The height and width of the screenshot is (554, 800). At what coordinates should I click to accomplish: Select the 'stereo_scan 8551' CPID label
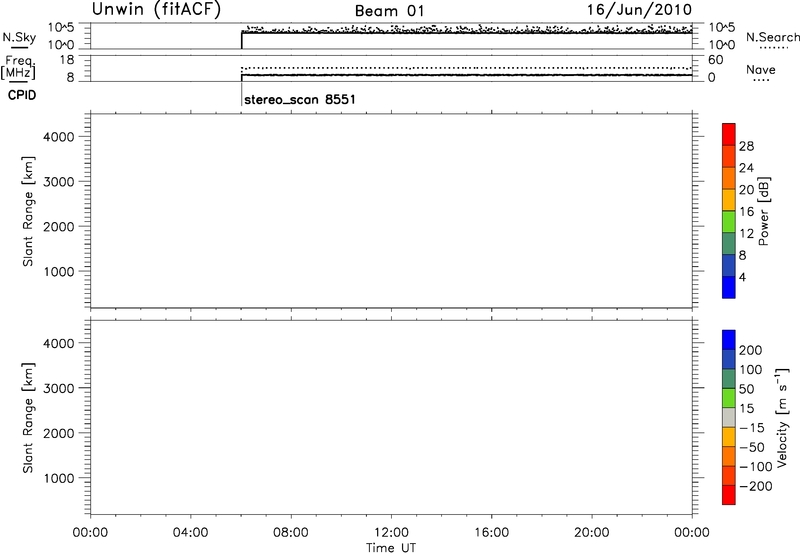pyautogui.click(x=299, y=99)
